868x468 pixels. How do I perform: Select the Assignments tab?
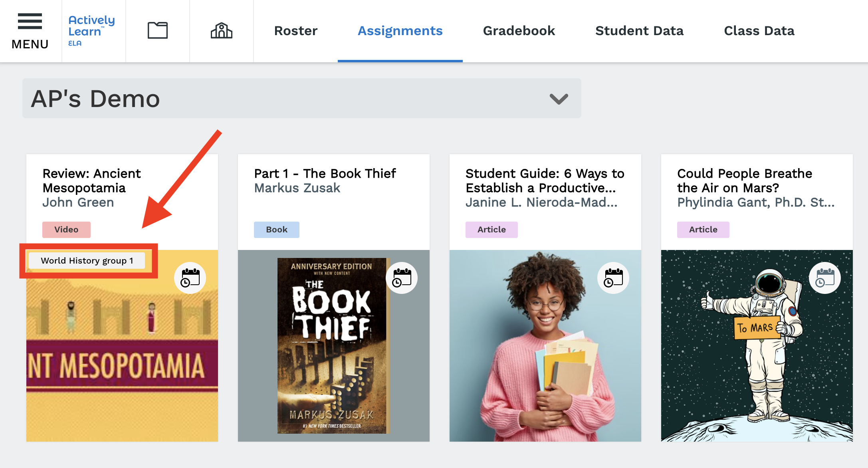[400, 31]
